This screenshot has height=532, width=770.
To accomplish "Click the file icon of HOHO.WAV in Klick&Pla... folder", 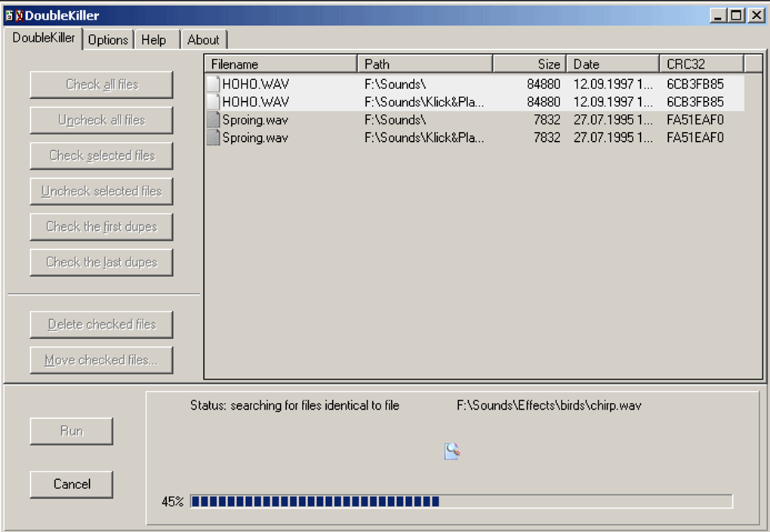I will pos(213,102).
